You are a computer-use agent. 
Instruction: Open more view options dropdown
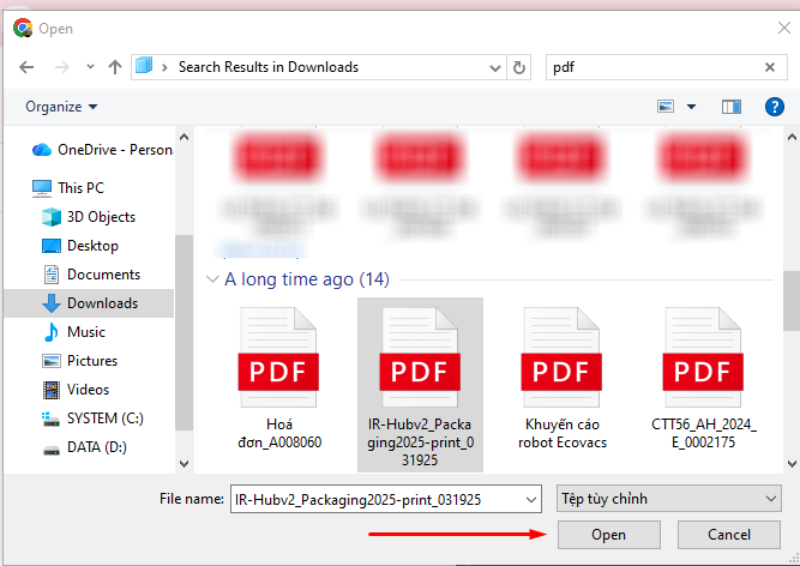pyautogui.click(x=691, y=107)
